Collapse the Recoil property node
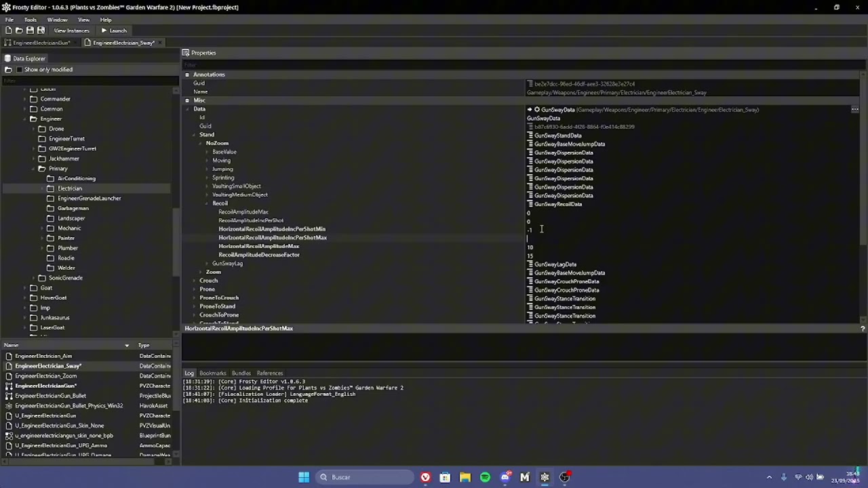The image size is (868, 488). [208, 203]
